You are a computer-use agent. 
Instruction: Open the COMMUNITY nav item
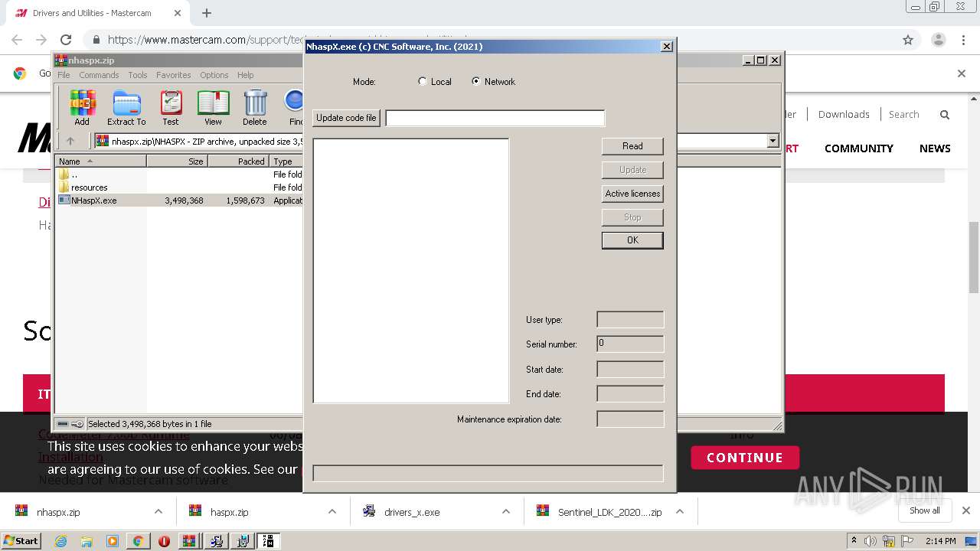point(858,148)
